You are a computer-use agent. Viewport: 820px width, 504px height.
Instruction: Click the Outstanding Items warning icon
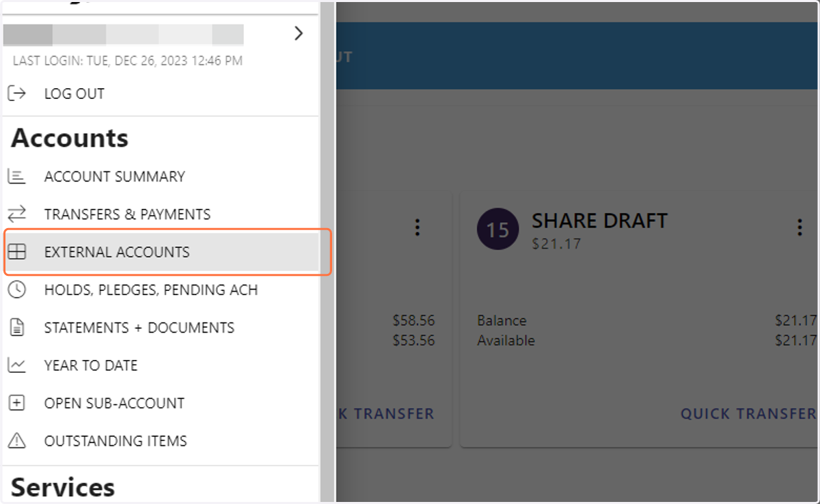click(x=16, y=441)
